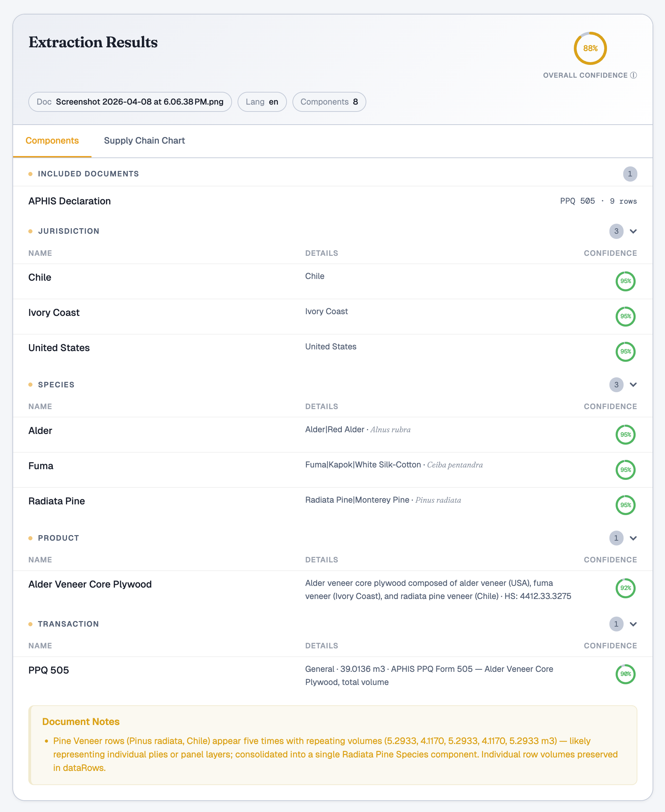Click the Included Documents count badge
This screenshot has width=665, height=812.
coord(630,174)
